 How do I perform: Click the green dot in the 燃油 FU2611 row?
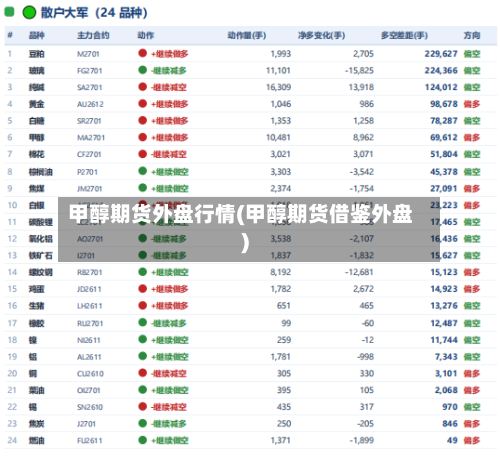[x=143, y=440]
